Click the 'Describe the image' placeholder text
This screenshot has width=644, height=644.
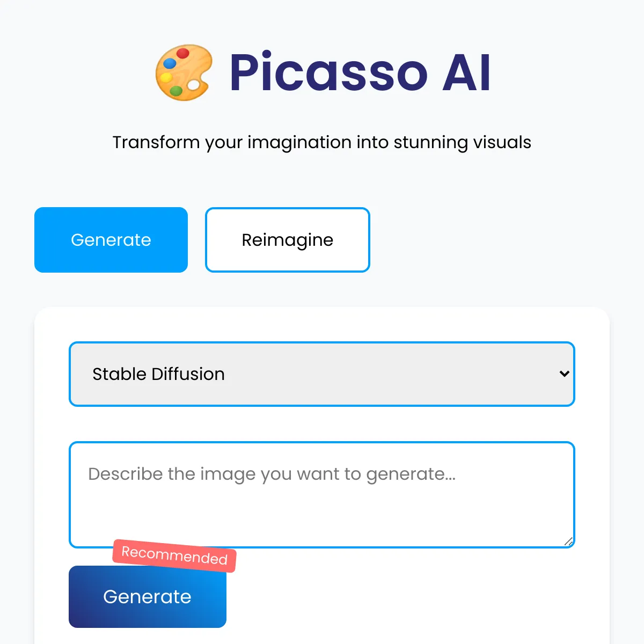[272, 474]
